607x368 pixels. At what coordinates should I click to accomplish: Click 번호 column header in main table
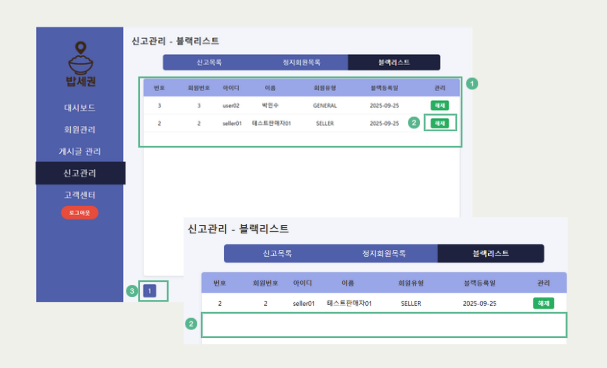[159, 88]
